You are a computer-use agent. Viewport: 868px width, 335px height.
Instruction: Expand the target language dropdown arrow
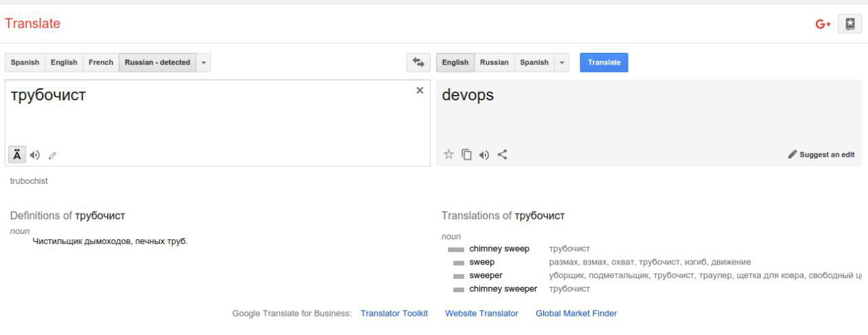tap(561, 62)
